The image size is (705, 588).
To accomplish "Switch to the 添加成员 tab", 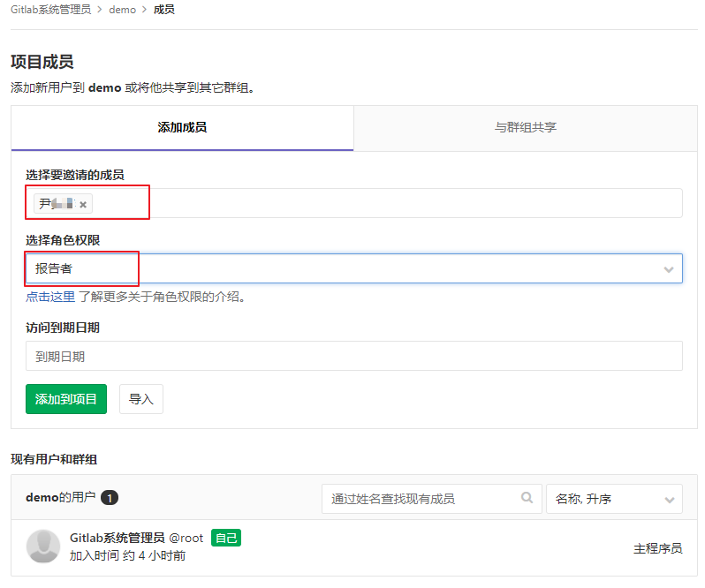I will [182, 127].
